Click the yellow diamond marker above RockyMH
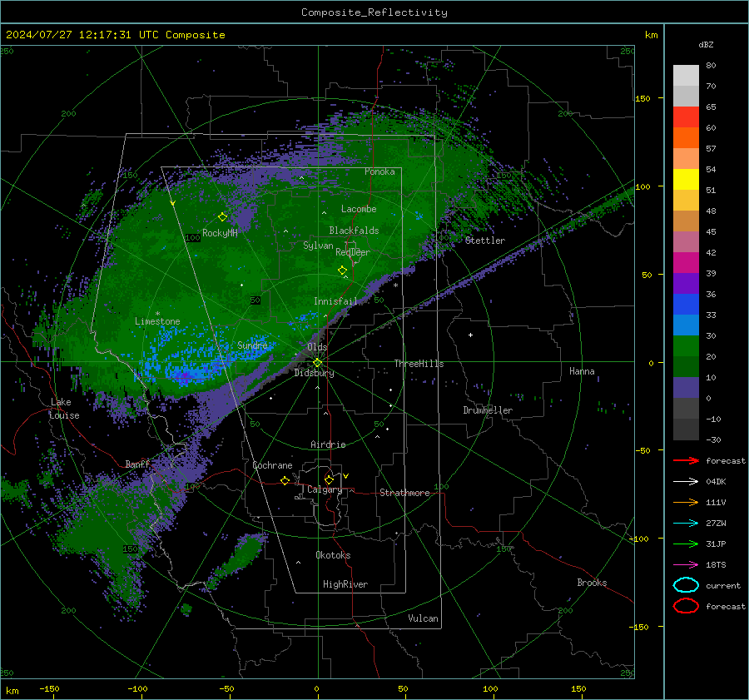 (x=222, y=217)
